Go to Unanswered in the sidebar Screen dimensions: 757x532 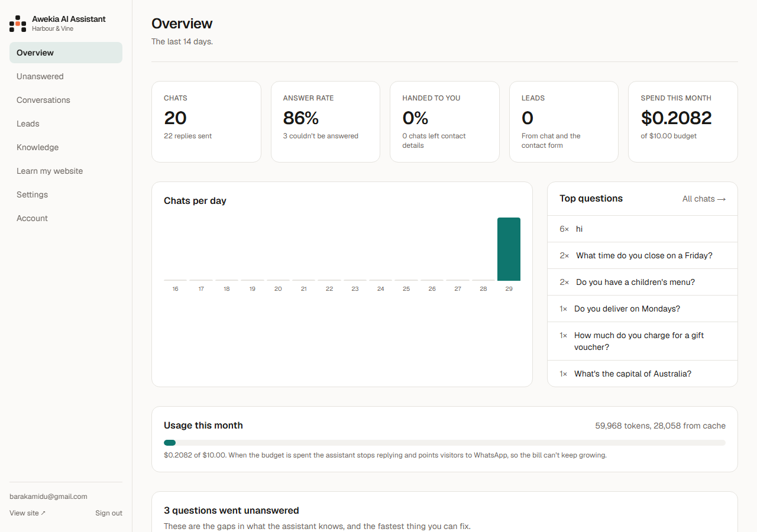point(66,76)
